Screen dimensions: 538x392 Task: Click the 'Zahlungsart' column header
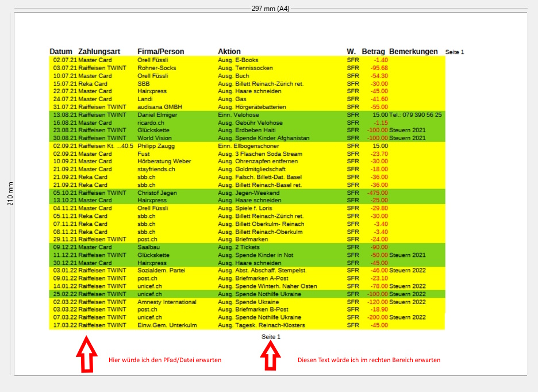tap(99, 52)
